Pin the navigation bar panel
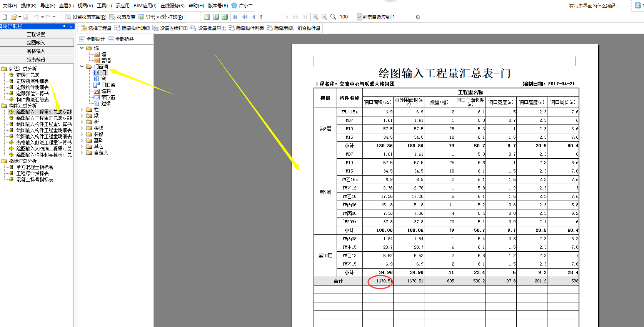The image size is (644, 327). coord(64,26)
